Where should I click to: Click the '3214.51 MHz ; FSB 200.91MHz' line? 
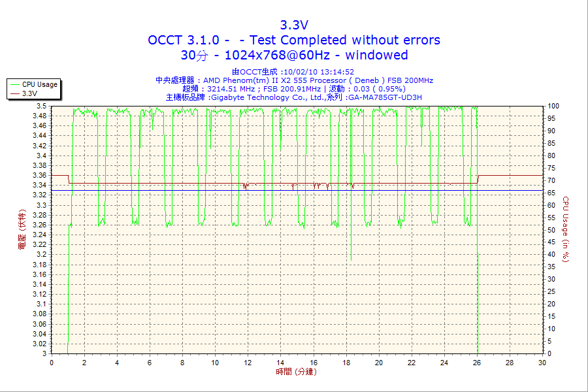click(x=264, y=89)
